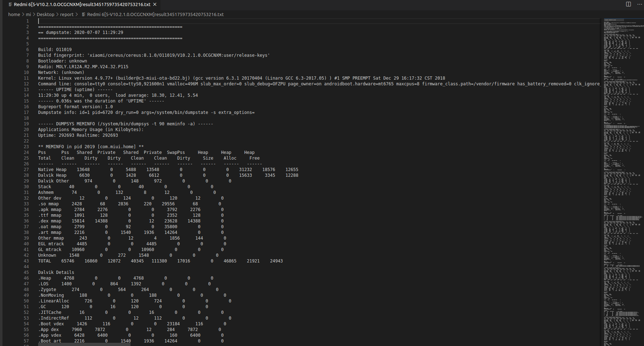Expand the 'mi' breadcrumb segment
This screenshot has height=346, width=644.
click(28, 15)
